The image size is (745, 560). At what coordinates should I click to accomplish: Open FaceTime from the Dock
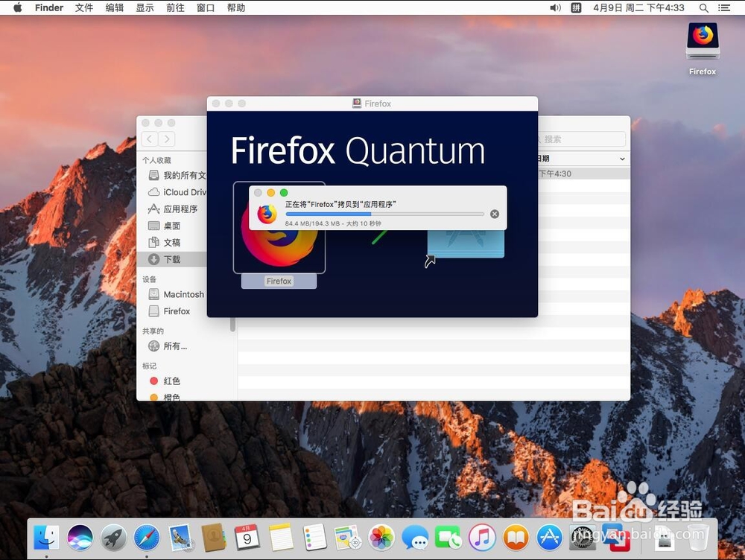(448, 538)
